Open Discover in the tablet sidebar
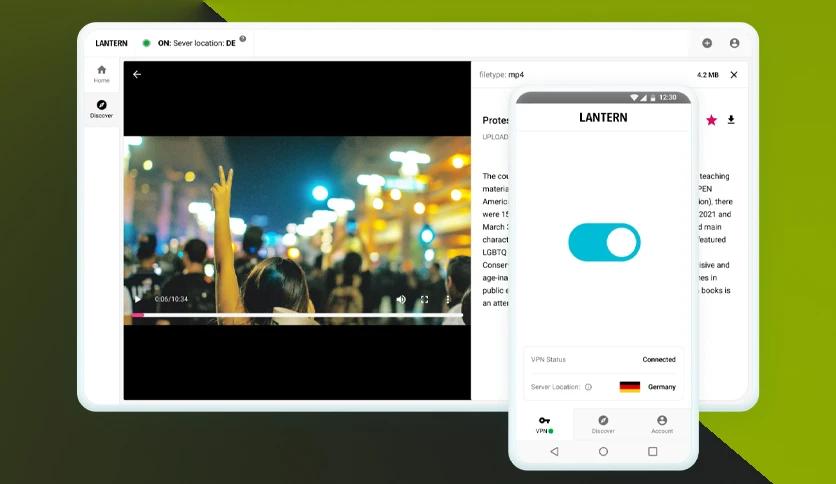The image size is (836, 484). click(101, 108)
